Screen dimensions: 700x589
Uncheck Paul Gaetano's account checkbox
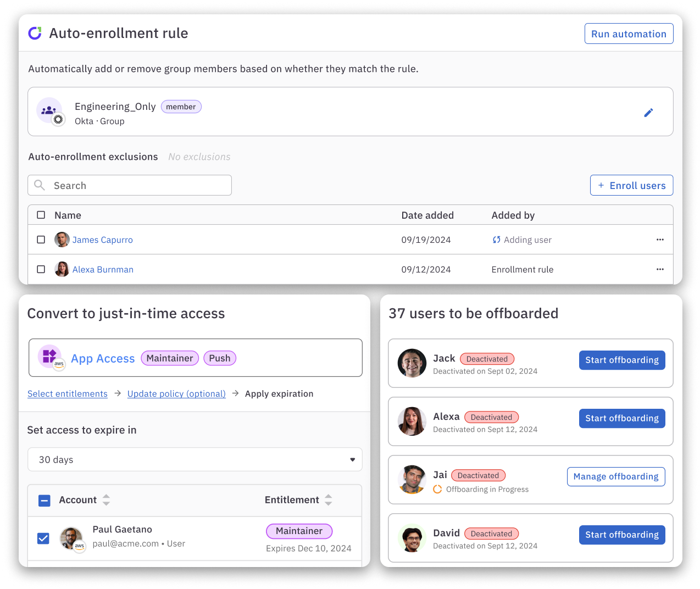pyautogui.click(x=43, y=538)
